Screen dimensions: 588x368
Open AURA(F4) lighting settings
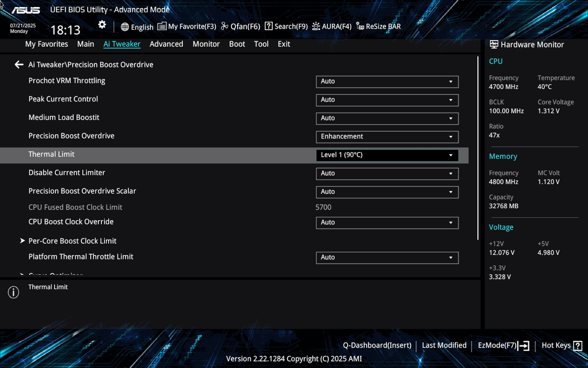tap(332, 26)
